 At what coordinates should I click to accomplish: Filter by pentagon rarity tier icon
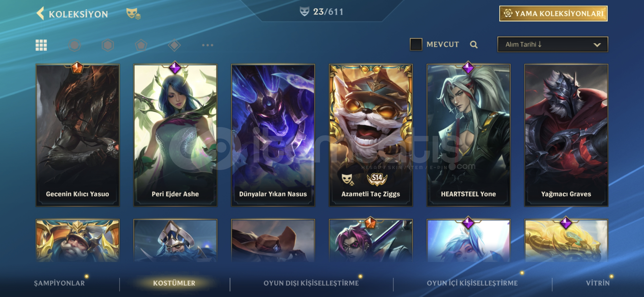coord(141,45)
